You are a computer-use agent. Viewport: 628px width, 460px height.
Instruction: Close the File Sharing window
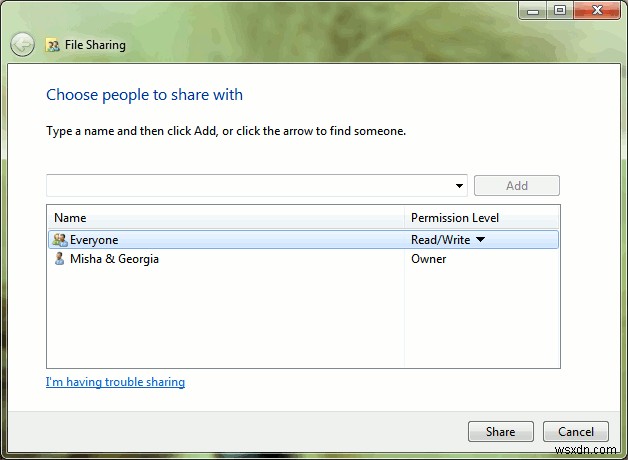click(x=597, y=10)
